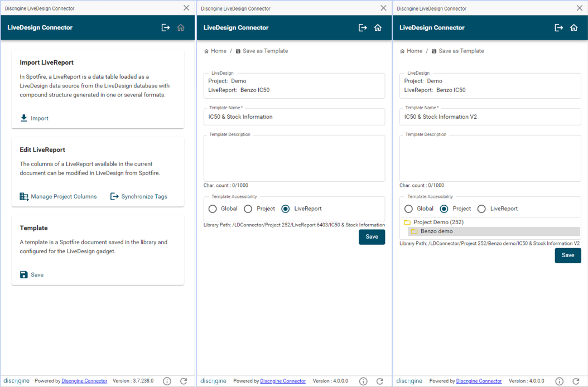This screenshot has height=387, width=588.
Task: Click Save as Template breadcrumb in the right panel
Action: tap(458, 51)
